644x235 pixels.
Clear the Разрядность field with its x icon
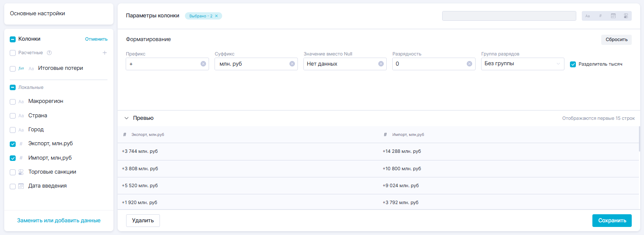click(469, 64)
